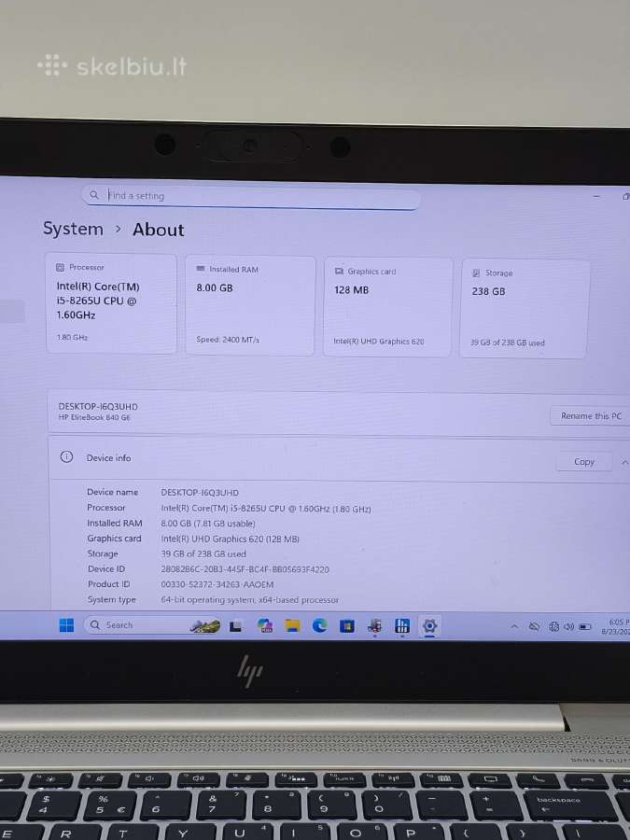Minimize the Settings window
630x840 pixels.
click(596, 196)
